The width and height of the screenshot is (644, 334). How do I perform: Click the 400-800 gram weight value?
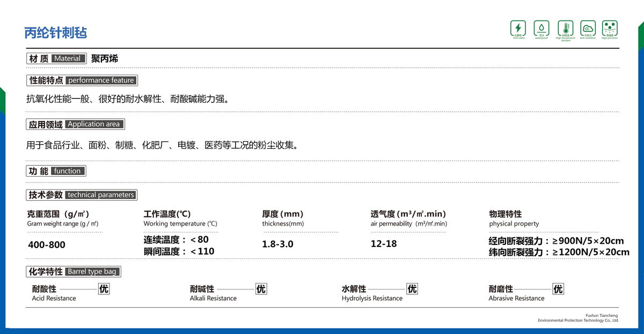[x=46, y=245]
